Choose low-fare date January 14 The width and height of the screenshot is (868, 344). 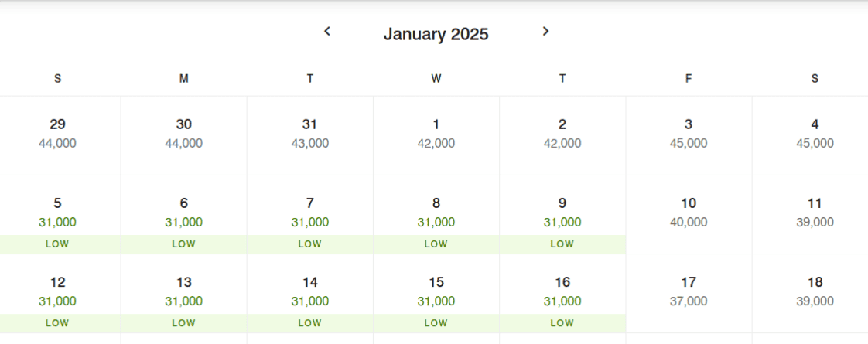pyautogui.click(x=310, y=294)
